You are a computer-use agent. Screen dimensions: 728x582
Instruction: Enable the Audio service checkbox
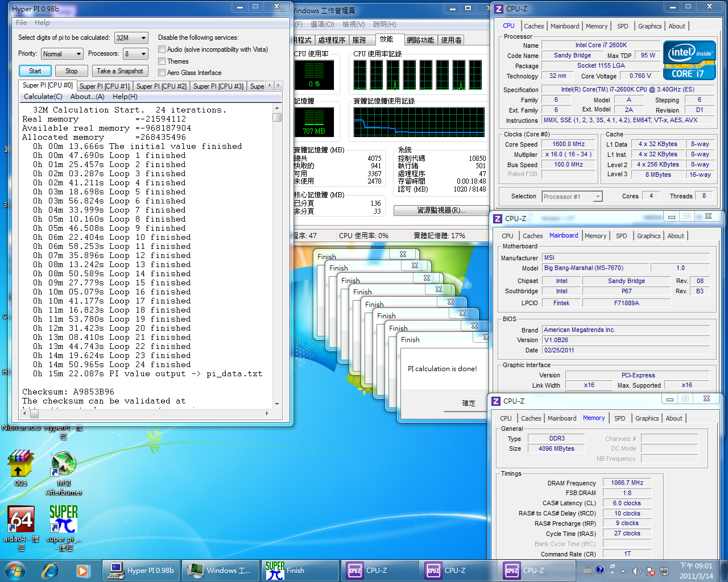tap(162, 49)
